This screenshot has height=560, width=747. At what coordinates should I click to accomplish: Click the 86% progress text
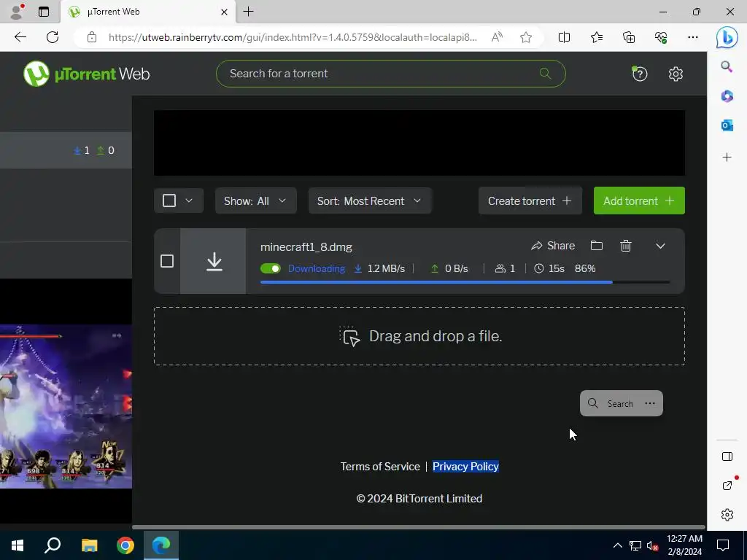(585, 268)
